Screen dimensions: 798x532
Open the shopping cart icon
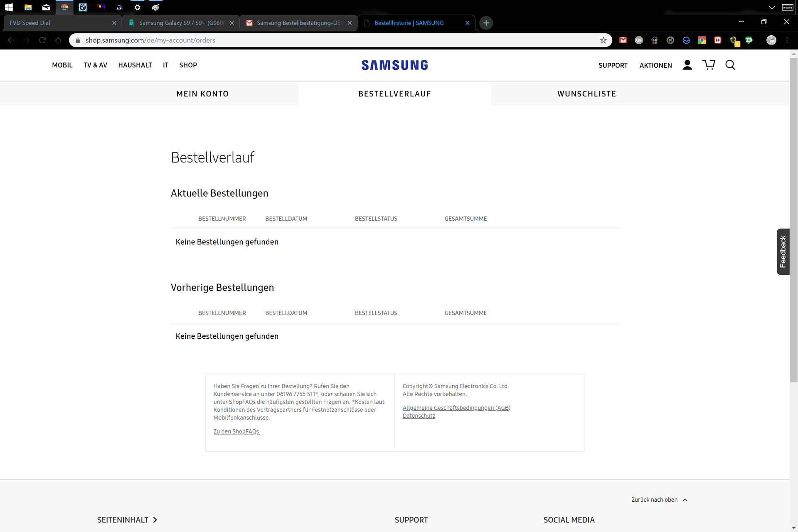[709, 65]
